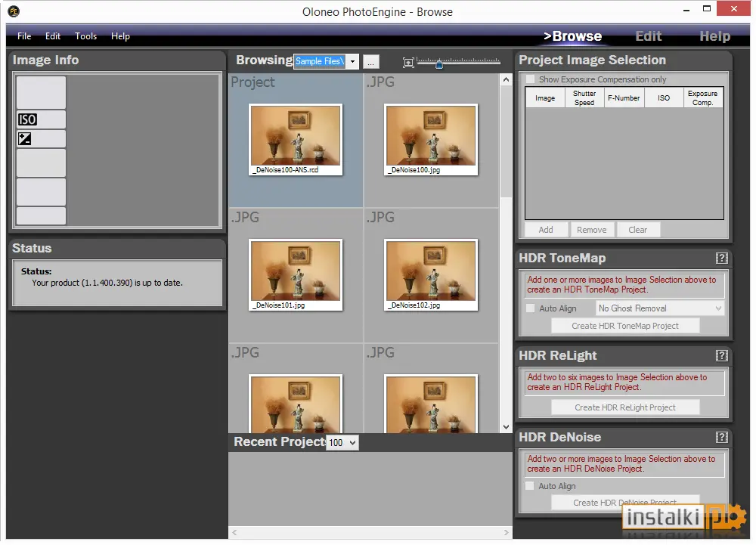Click the thumbnail size slider handle
756x545 pixels.
click(x=439, y=63)
